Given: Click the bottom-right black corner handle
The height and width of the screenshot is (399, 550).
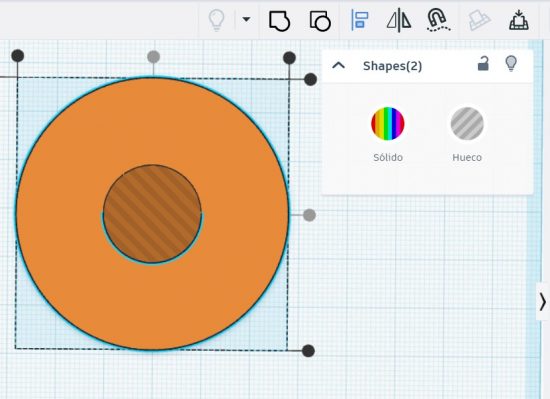Looking at the screenshot, I should (x=308, y=351).
